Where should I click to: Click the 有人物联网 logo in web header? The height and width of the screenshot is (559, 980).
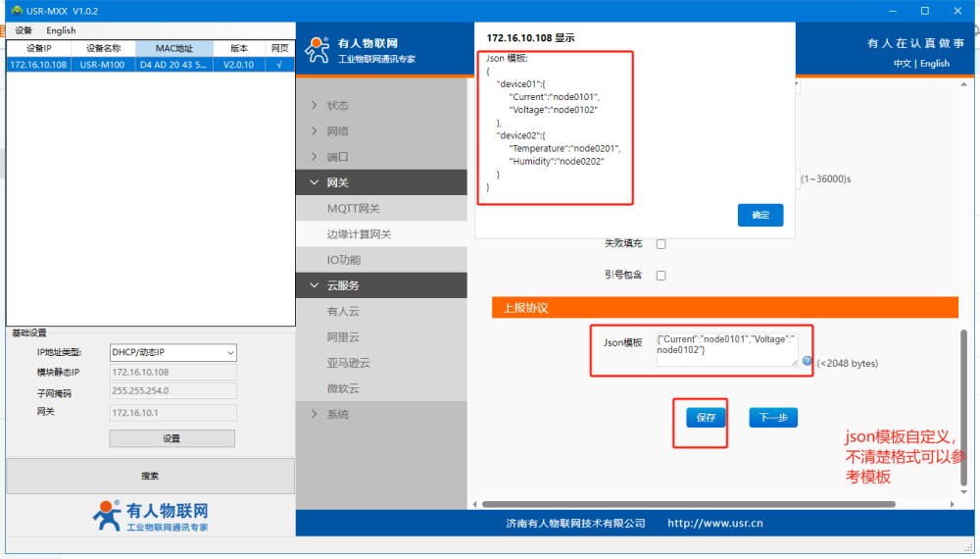click(360, 50)
